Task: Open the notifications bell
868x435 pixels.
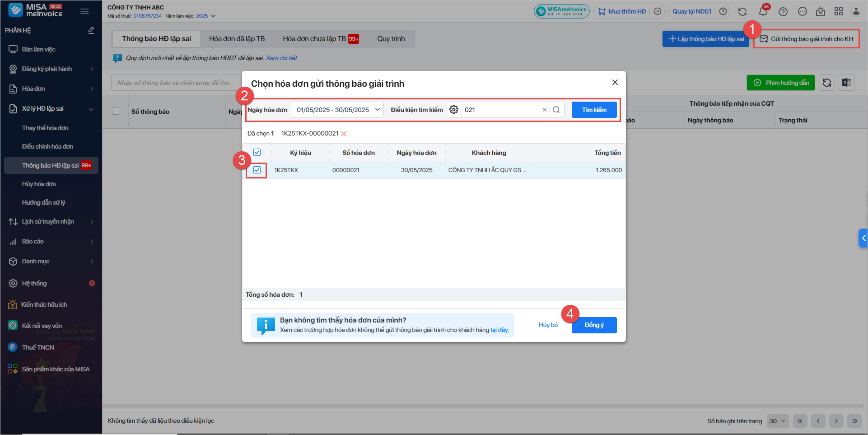Action: click(763, 12)
